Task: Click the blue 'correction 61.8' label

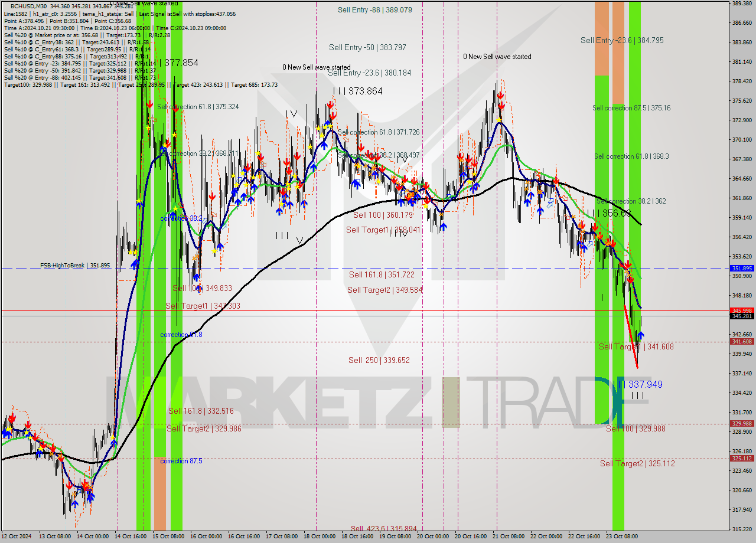Action: click(181, 335)
